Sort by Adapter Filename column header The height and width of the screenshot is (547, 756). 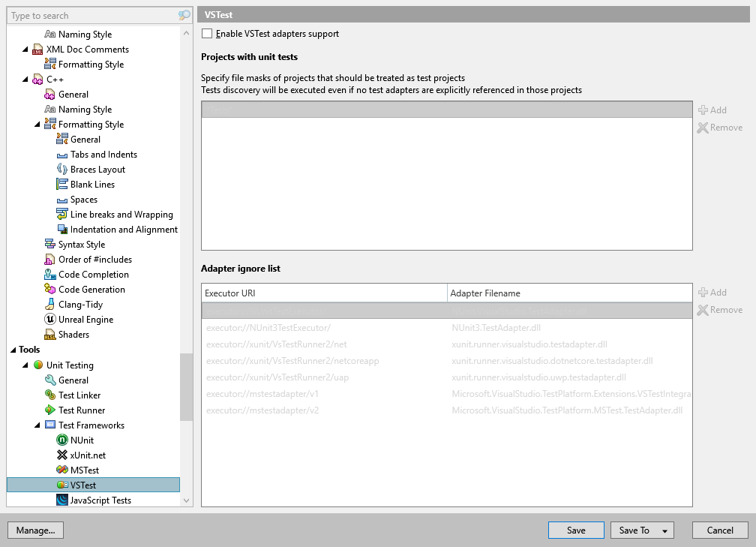570,293
